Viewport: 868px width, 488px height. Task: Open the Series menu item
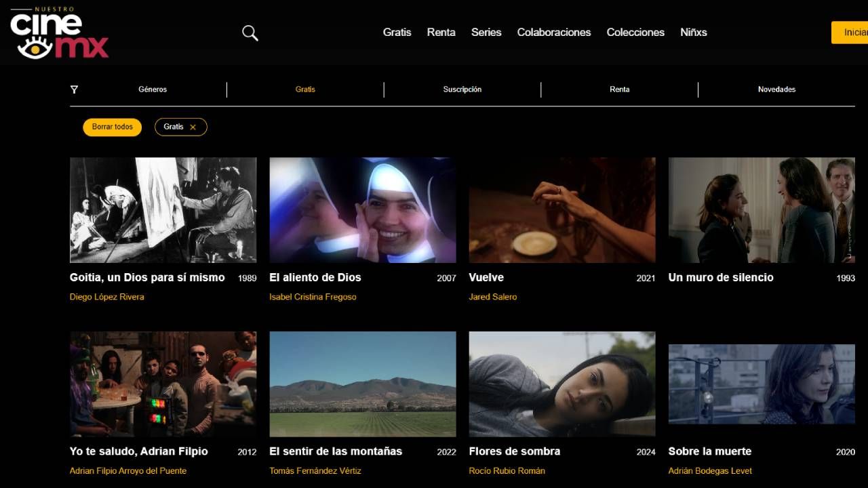point(486,33)
